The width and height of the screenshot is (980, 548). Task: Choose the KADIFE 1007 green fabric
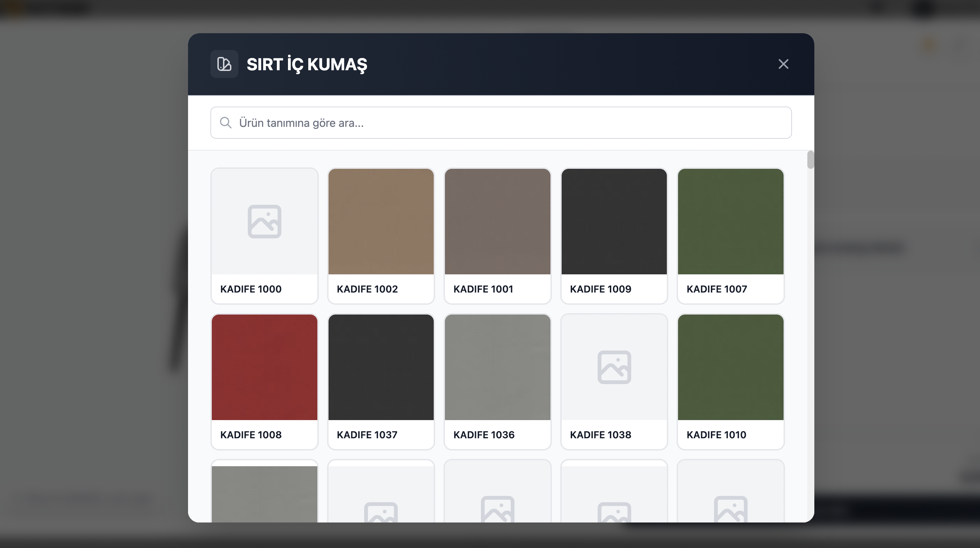[x=730, y=222]
